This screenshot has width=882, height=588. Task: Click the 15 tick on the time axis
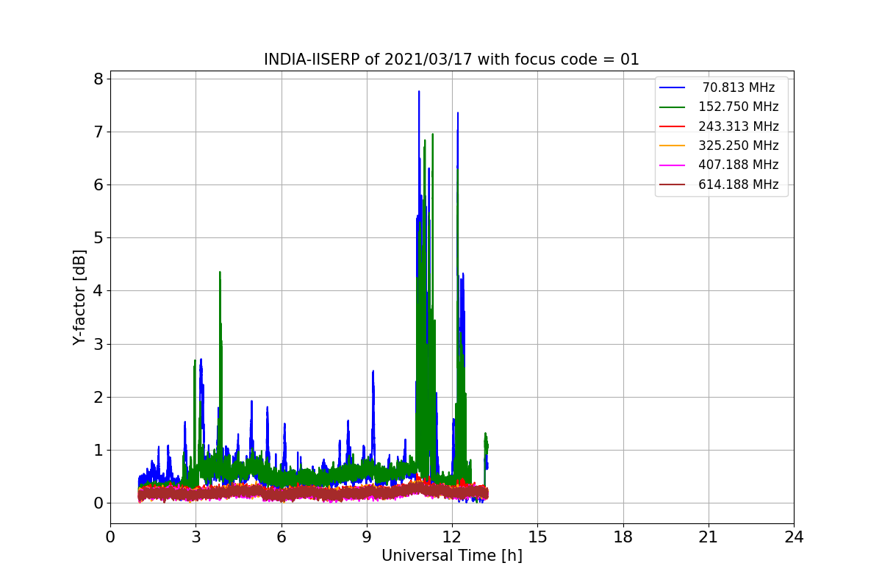[537, 537]
